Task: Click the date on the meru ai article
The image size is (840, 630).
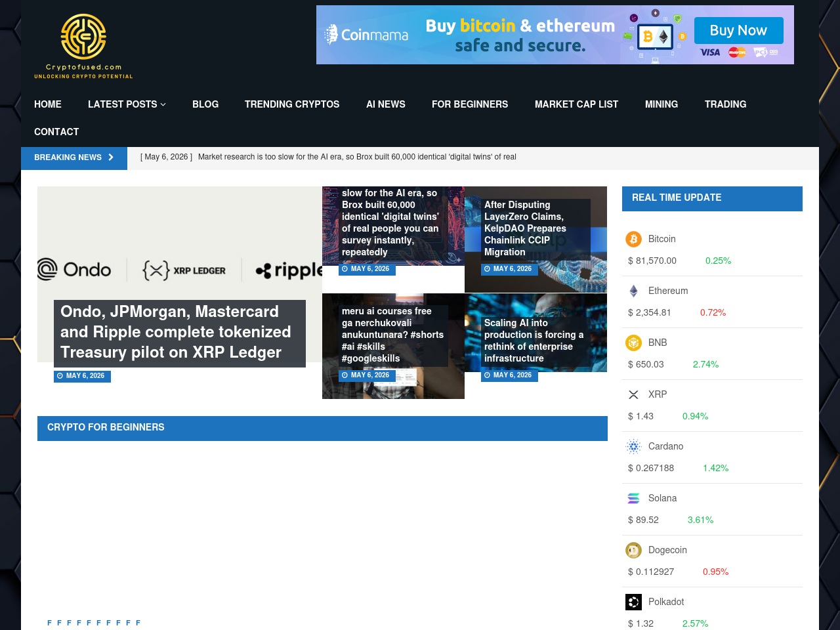Action: (x=367, y=375)
